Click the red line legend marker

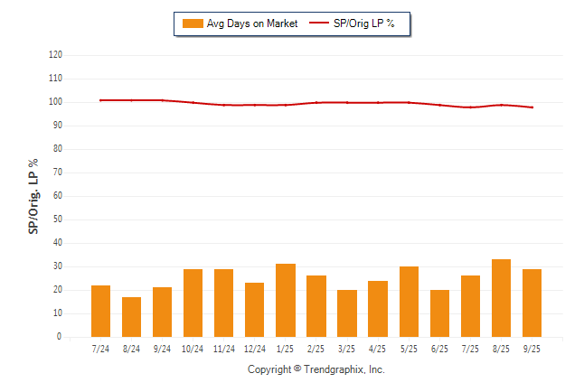click(x=320, y=23)
